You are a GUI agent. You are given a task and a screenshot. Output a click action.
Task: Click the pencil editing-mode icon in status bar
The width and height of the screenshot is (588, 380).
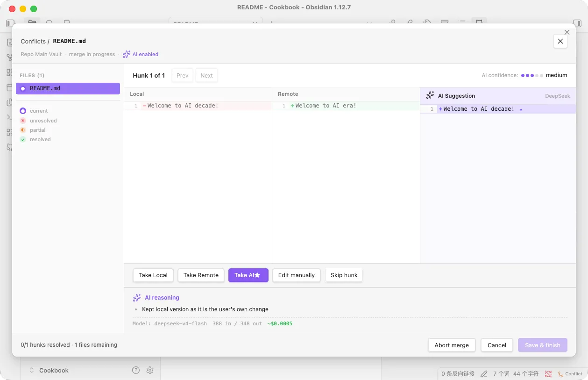(484, 374)
